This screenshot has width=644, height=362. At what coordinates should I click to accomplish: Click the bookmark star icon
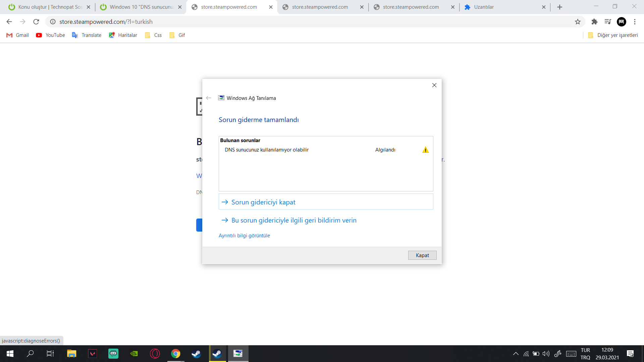pyautogui.click(x=578, y=22)
